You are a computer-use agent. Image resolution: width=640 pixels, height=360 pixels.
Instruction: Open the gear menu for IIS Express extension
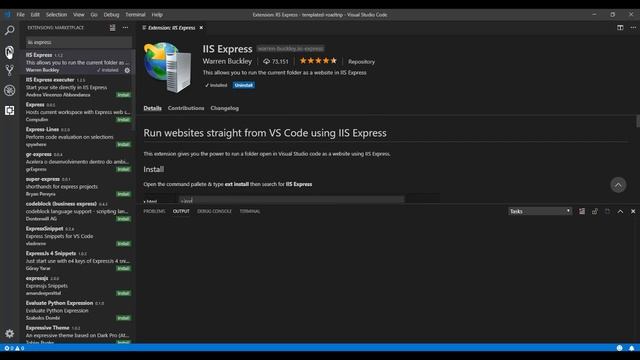[x=127, y=70]
